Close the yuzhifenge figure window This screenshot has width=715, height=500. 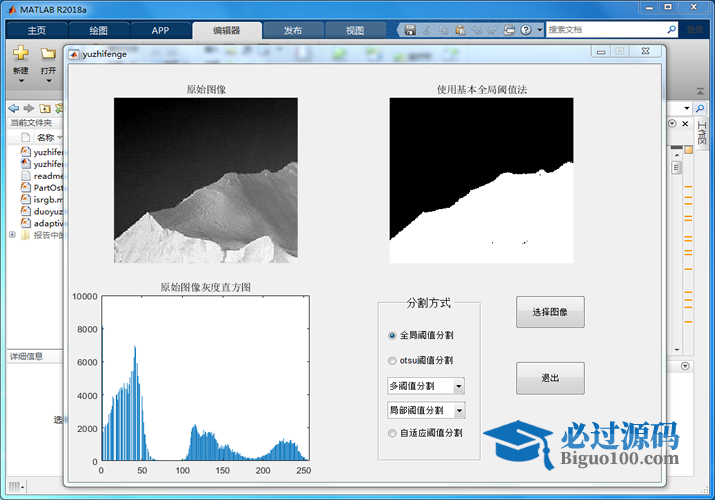(x=645, y=52)
